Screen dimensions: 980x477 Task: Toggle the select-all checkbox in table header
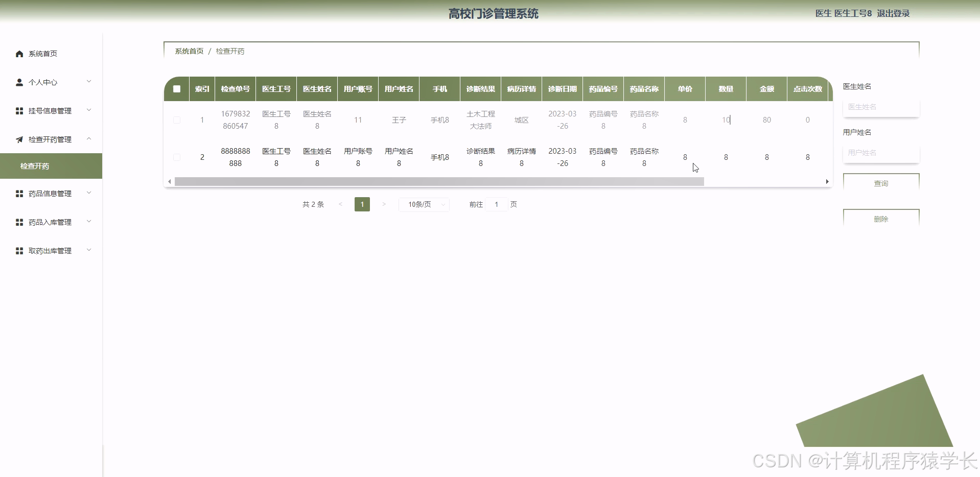coord(177,89)
